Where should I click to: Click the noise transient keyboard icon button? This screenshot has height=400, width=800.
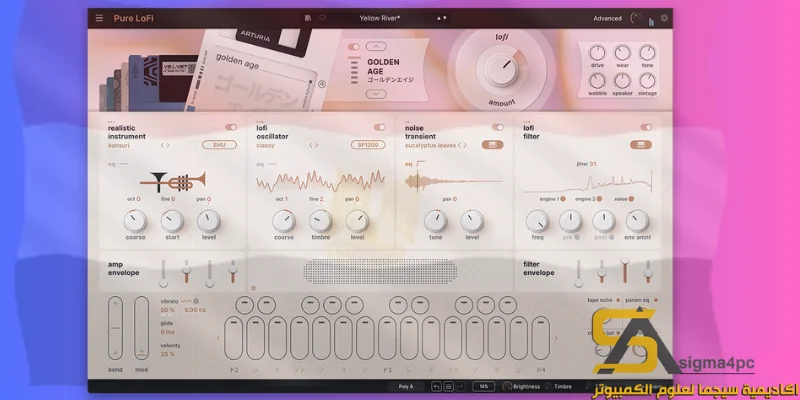492,145
